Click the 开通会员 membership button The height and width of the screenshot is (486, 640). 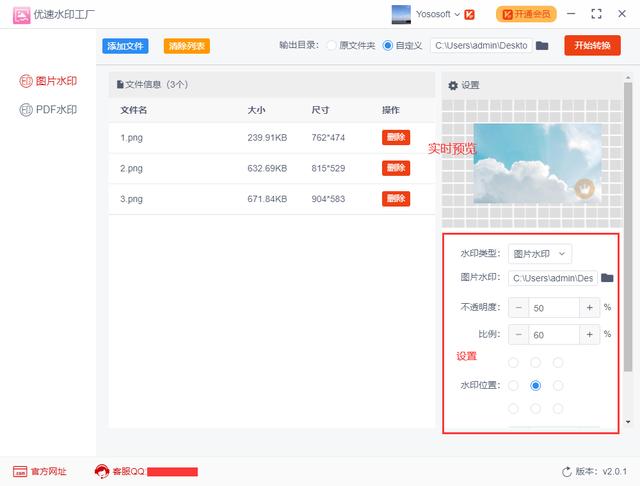(x=526, y=14)
